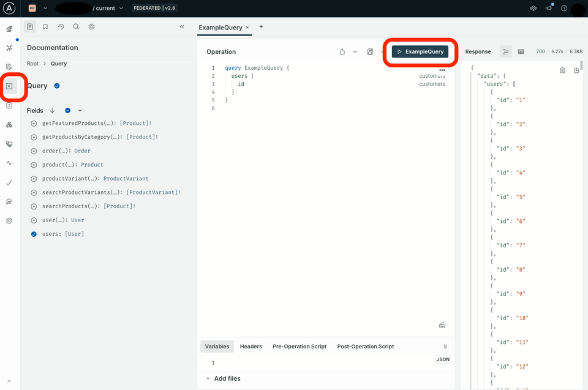Open the Fields selection dropdown chevron
Viewport: 588px width, 390px height.
[x=80, y=110]
